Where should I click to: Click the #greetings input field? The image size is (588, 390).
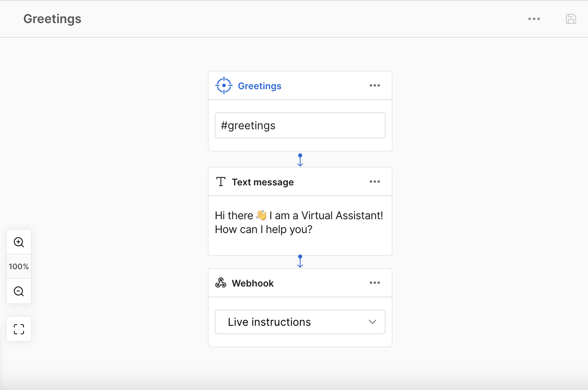(x=300, y=125)
